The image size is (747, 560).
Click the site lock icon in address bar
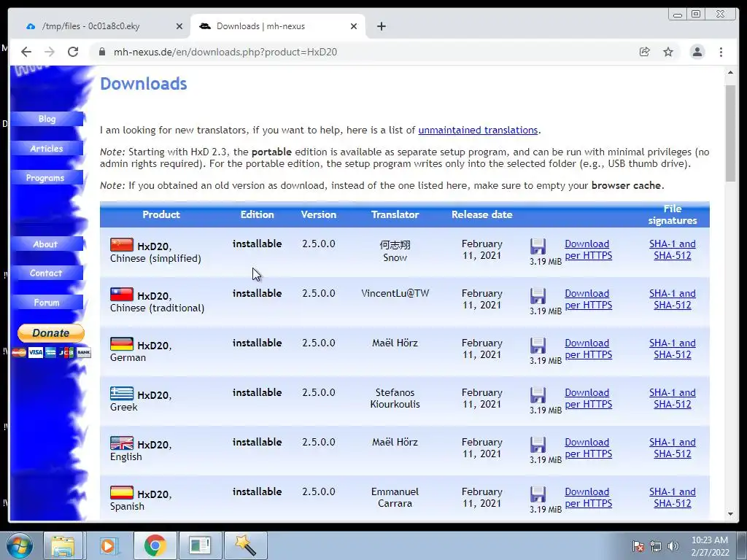click(102, 52)
